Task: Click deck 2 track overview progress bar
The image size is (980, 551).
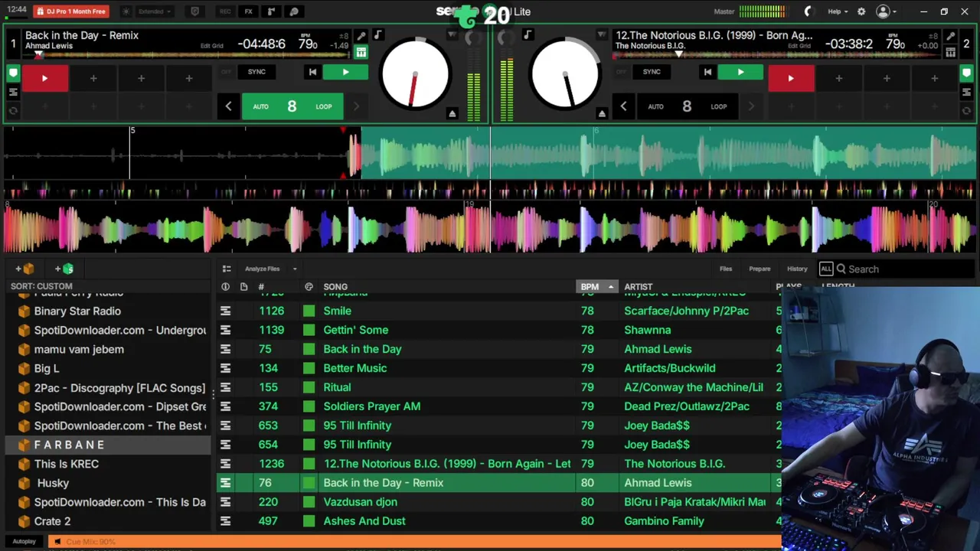Action: click(x=777, y=56)
